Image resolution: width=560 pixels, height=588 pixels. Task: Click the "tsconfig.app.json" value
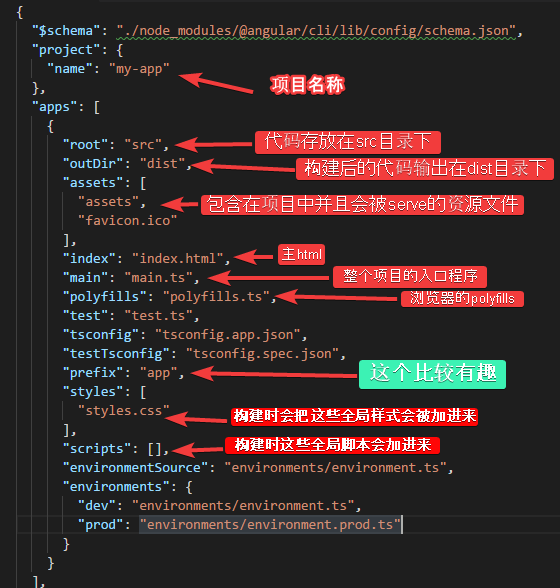tap(227, 334)
